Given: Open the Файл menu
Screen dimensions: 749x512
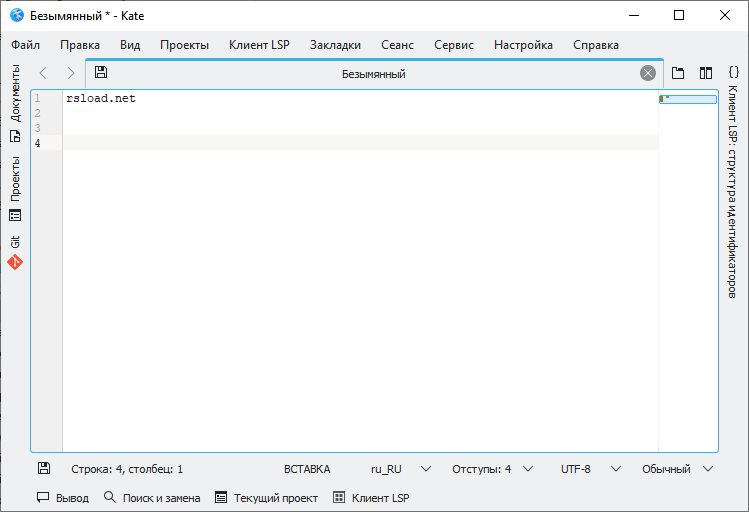Looking at the screenshot, I should pyautogui.click(x=25, y=45).
